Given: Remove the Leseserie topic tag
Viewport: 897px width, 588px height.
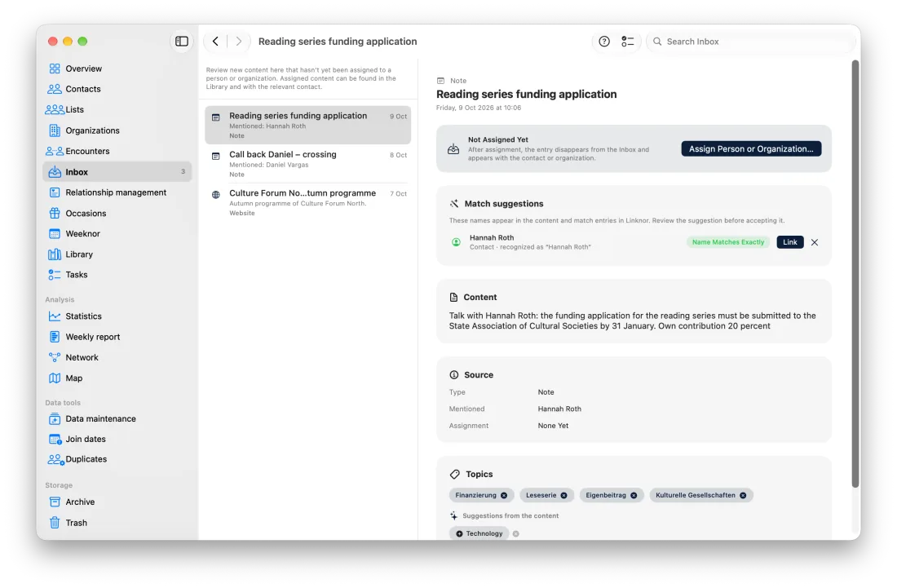Looking at the screenshot, I should [x=564, y=495].
